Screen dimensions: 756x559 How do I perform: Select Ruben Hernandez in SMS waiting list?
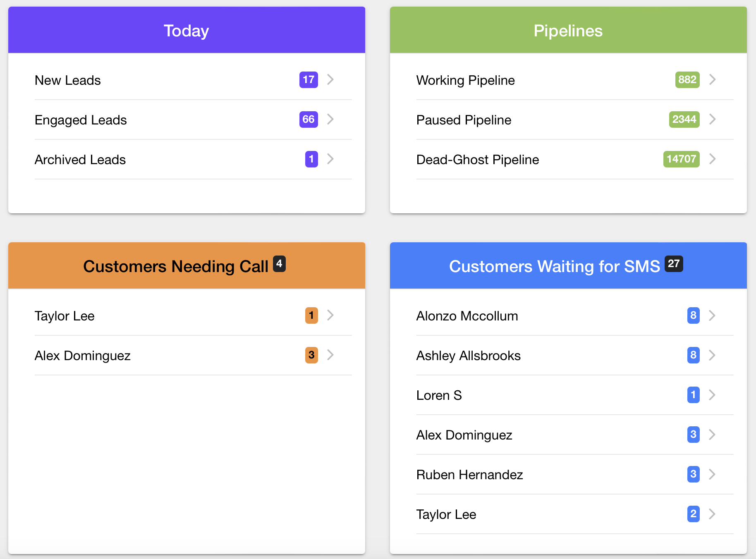(x=469, y=475)
